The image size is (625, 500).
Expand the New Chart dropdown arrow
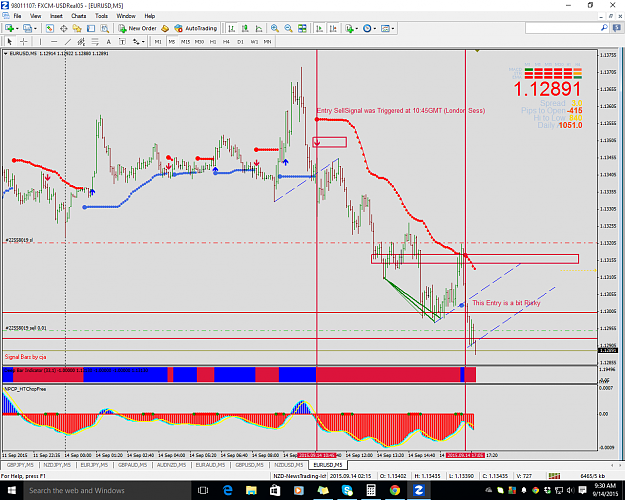click(18, 28)
